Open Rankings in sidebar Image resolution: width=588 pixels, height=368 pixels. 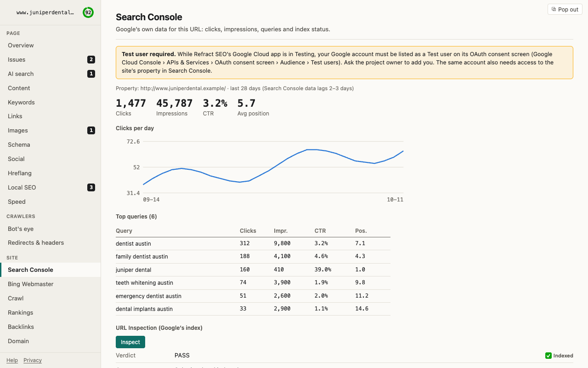pos(51,312)
